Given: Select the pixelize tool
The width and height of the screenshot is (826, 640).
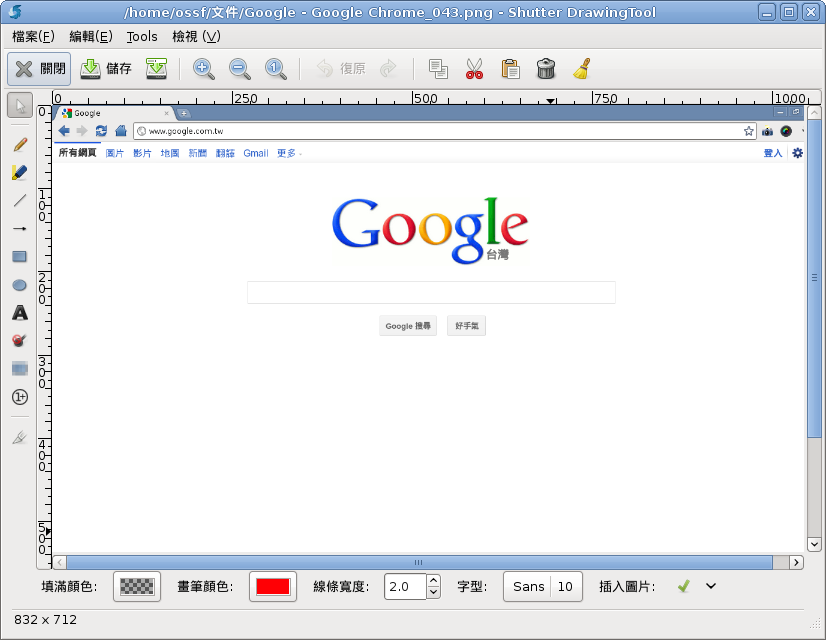Looking at the screenshot, I should [x=20, y=369].
